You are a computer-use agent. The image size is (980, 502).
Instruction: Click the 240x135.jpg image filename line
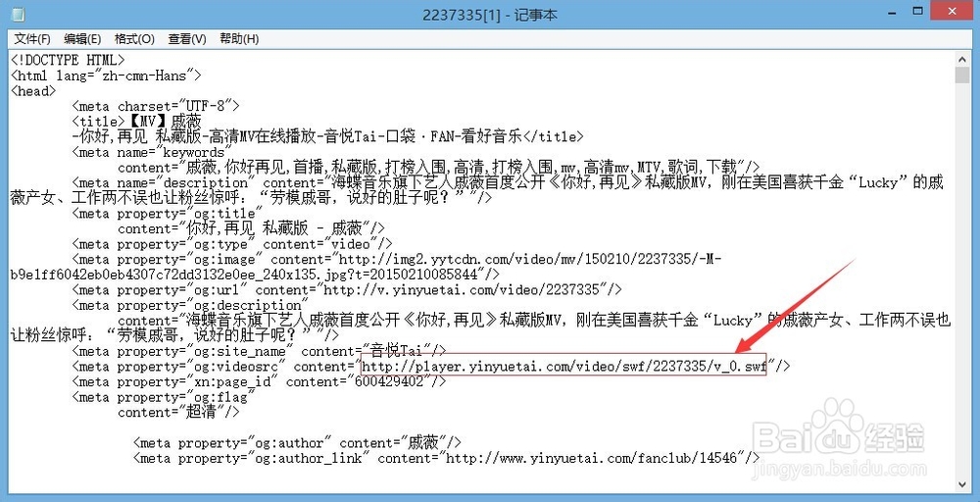255,274
